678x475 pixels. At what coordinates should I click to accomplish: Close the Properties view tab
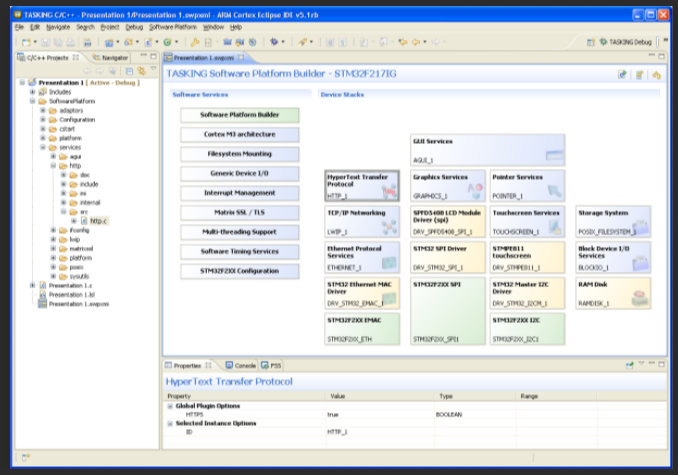point(208,365)
